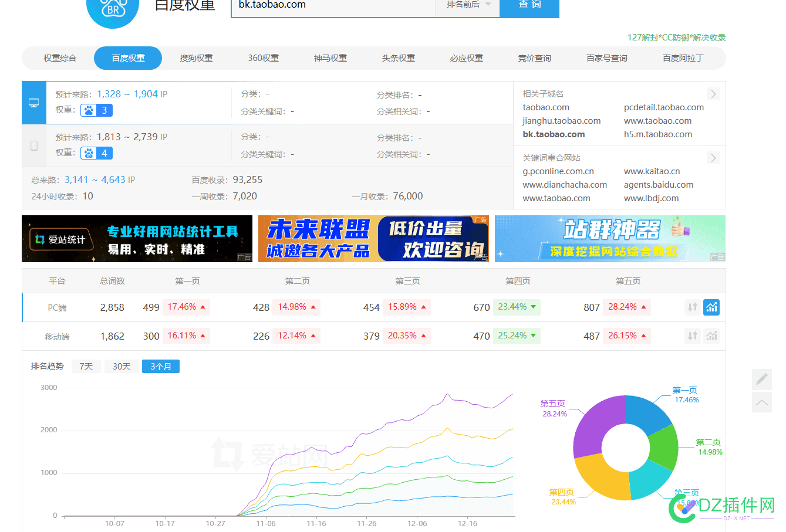This screenshot has height=532, width=786.
Task: Open 竞价查询 tab
Action: [535, 58]
